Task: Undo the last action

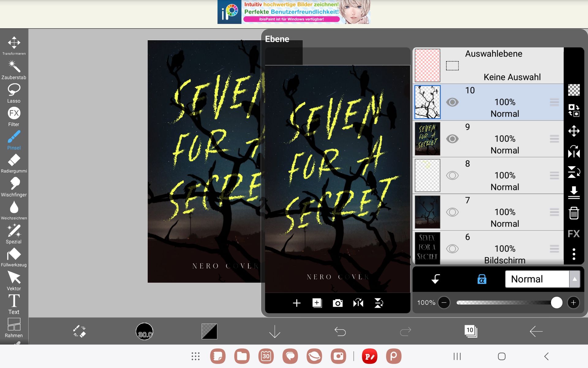Action: click(340, 332)
